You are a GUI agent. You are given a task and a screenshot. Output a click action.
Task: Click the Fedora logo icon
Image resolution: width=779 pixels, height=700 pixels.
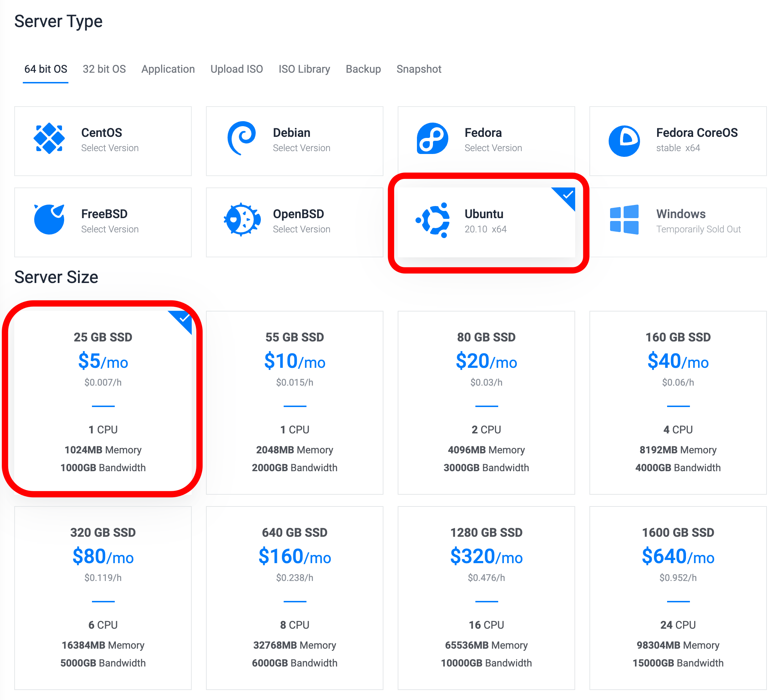click(432, 138)
